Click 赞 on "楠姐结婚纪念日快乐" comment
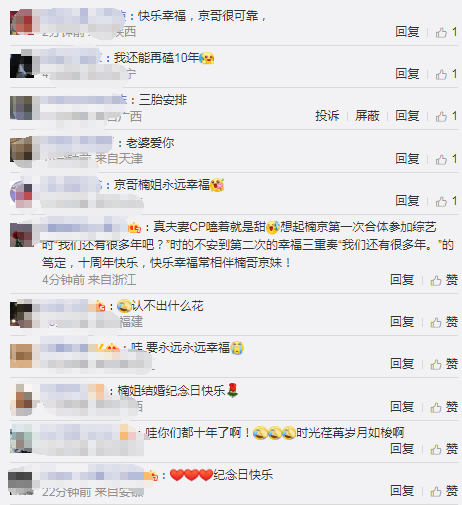The height and width of the screenshot is (505, 462). 444,407
